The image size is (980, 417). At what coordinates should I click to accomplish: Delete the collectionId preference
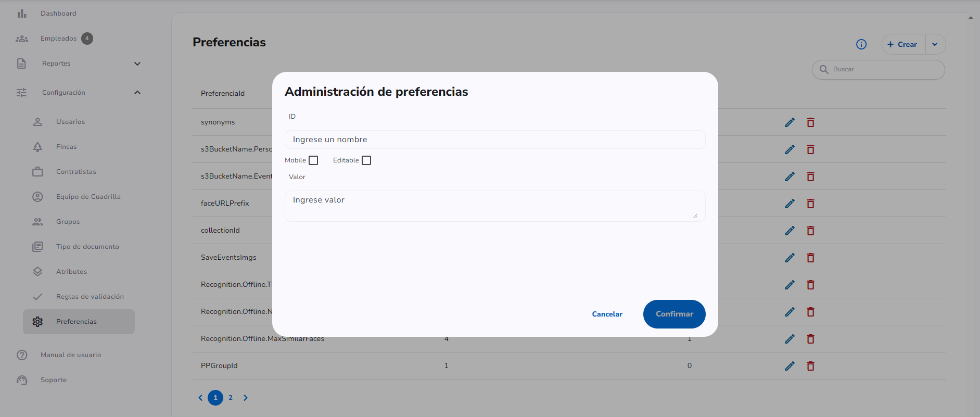[810, 231]
